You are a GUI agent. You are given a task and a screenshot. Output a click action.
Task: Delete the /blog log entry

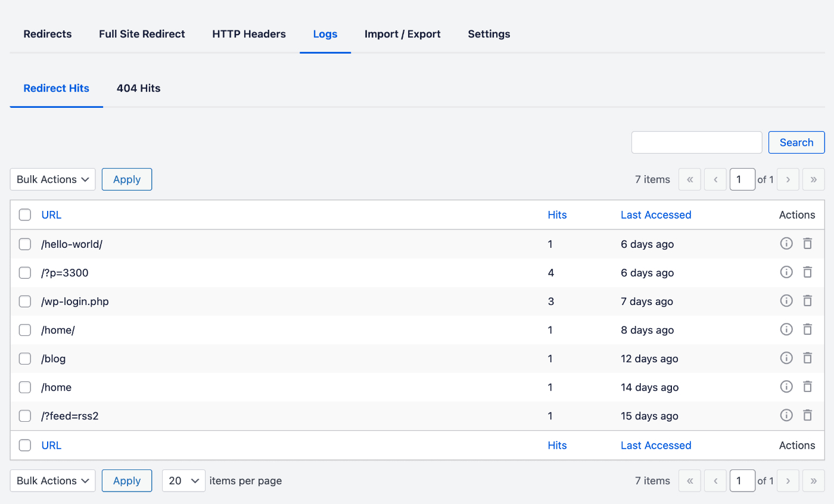(x=808, y=357)
